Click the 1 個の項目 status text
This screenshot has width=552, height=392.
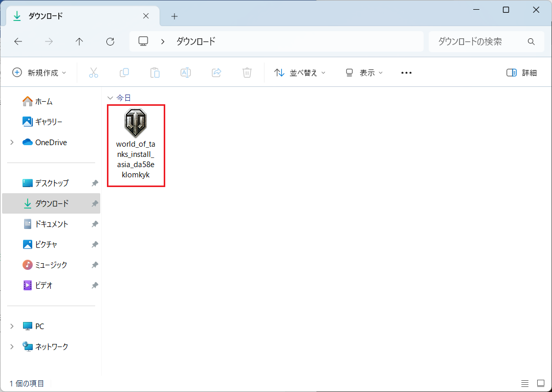[x=27, y=383]
